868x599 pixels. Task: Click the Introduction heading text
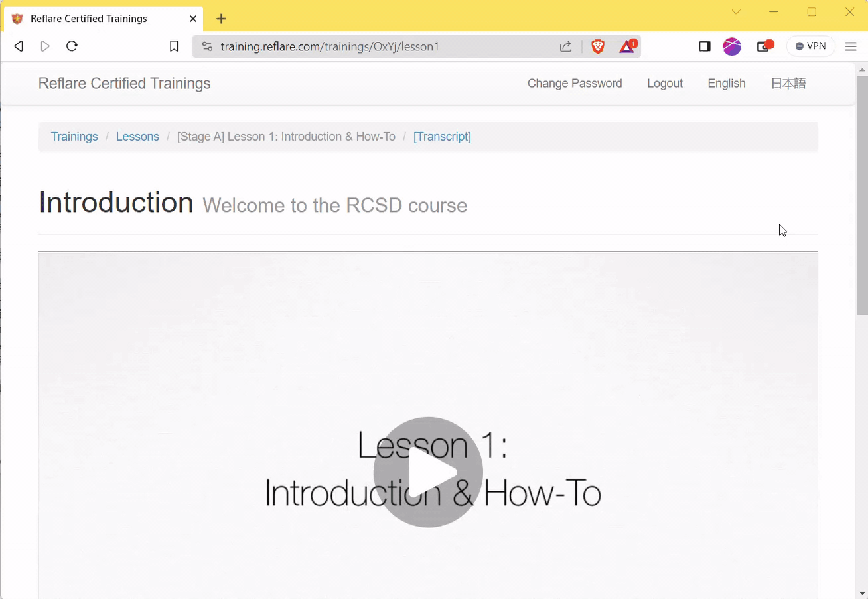click(116, 202)
